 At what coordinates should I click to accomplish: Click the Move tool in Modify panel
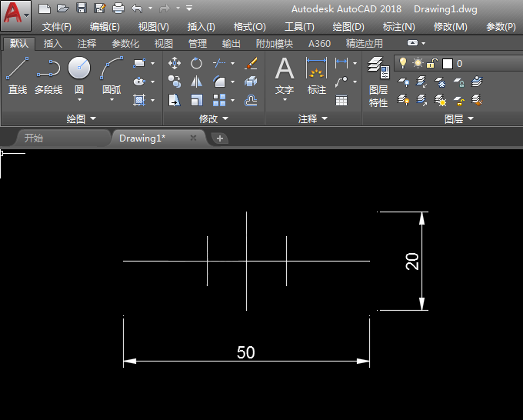tap(175, 63)
